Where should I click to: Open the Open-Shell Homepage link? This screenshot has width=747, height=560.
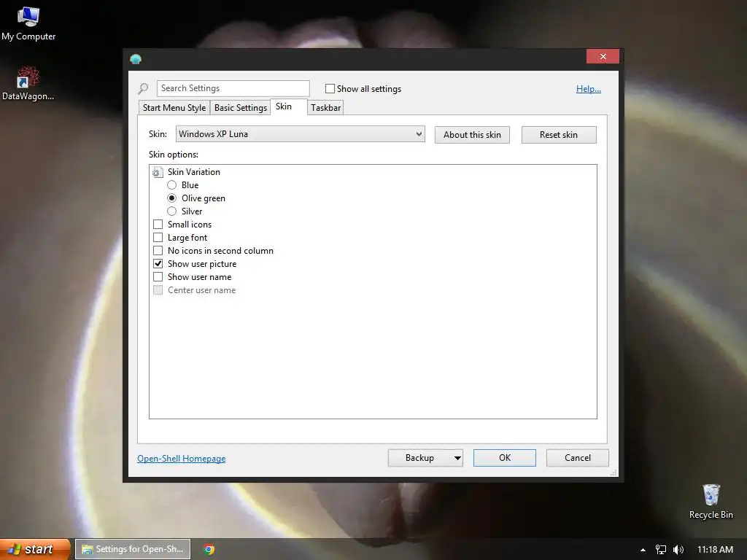[182, 459]
